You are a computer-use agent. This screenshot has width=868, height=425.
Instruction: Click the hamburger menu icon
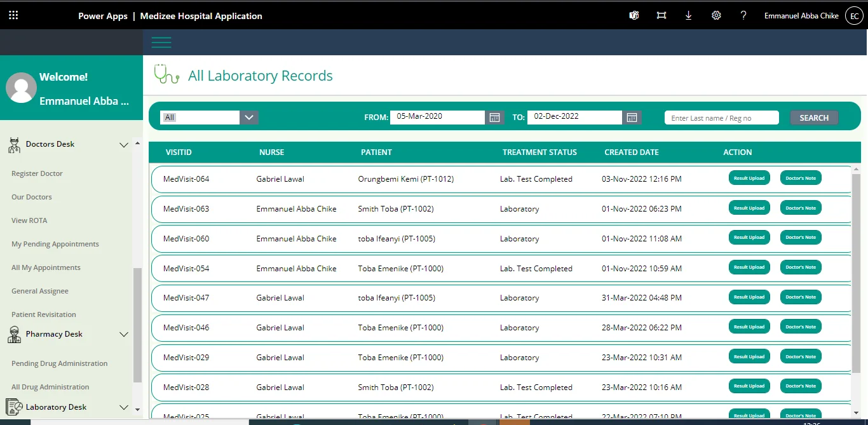pyautogui.click(x=161, y=43)
